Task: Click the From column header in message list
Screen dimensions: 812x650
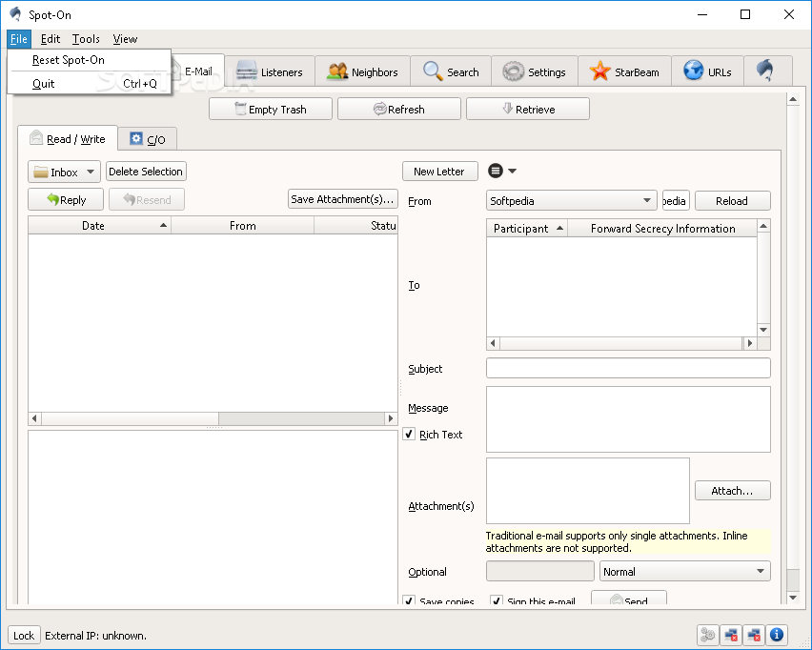Action: 242,225
